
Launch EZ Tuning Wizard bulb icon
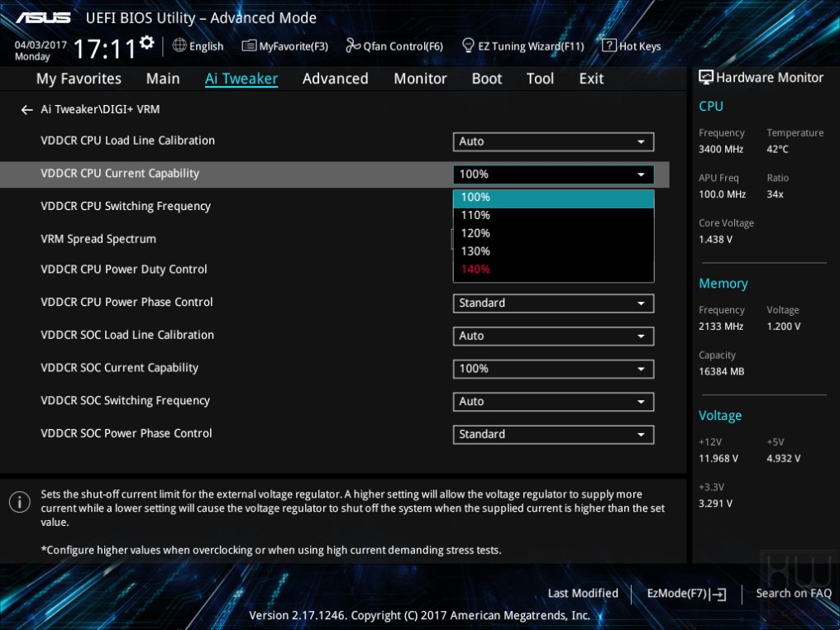click(468, 45)
